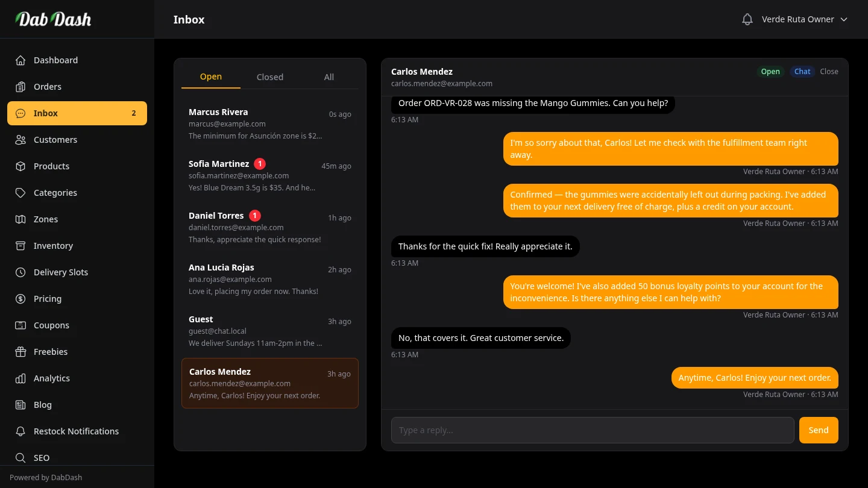
Task: Open the Customers page
Action: (20, 140)
